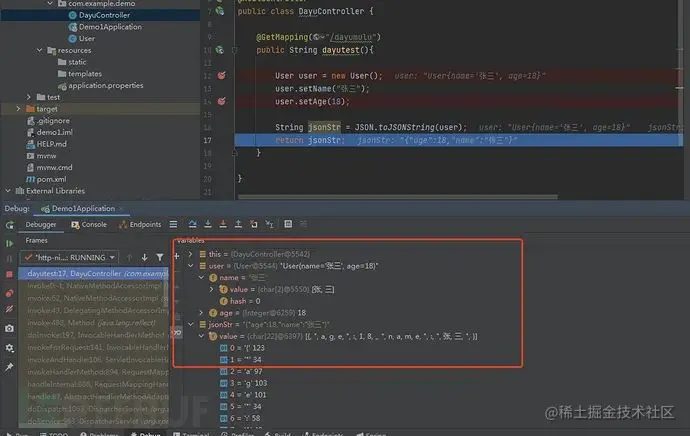Screen dimensions: 690x436
Task: Click the watches glasses icon
Action: (x=176, y=333)
